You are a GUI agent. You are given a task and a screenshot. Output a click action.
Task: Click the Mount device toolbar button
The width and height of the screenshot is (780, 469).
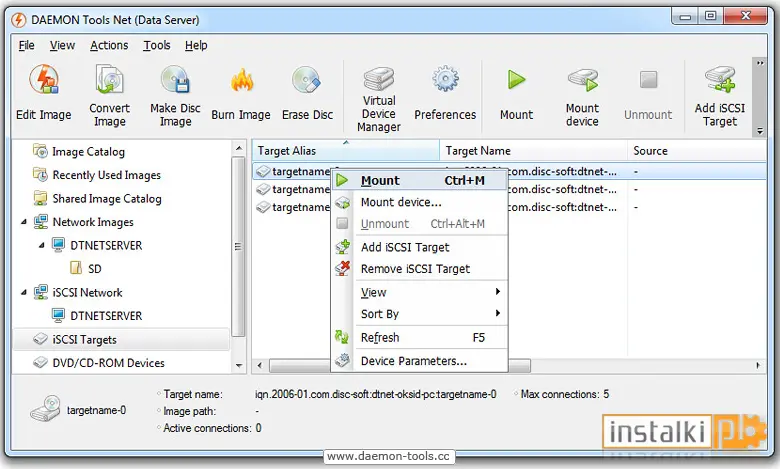[582, 95]
